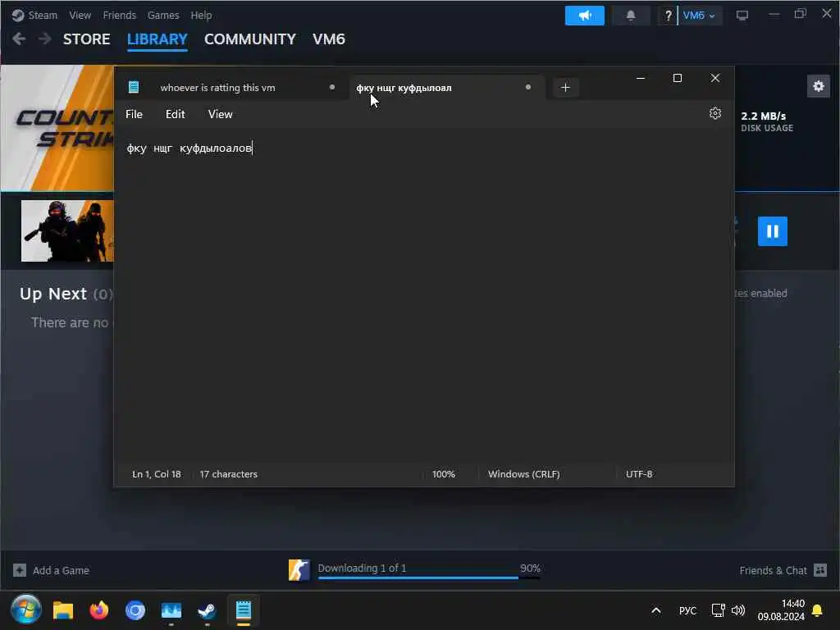Add a new Notepad tab

[x=565, y=87]
